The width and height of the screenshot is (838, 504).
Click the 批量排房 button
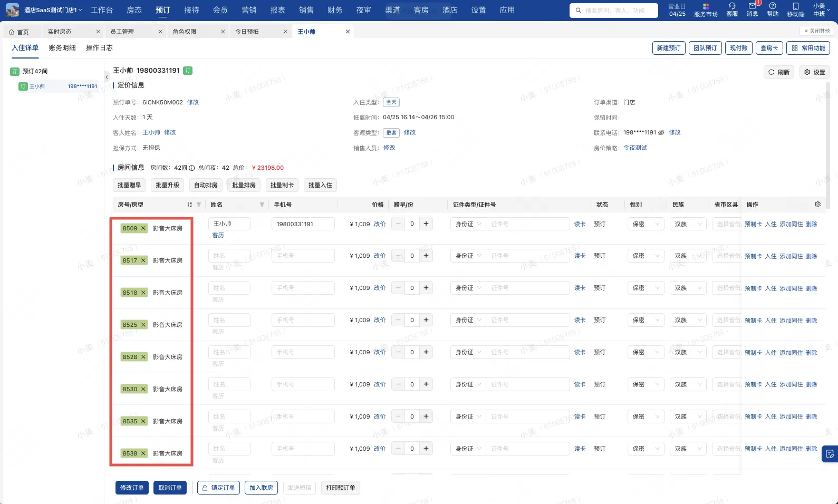pyautogui.click(x=244, y=185)
